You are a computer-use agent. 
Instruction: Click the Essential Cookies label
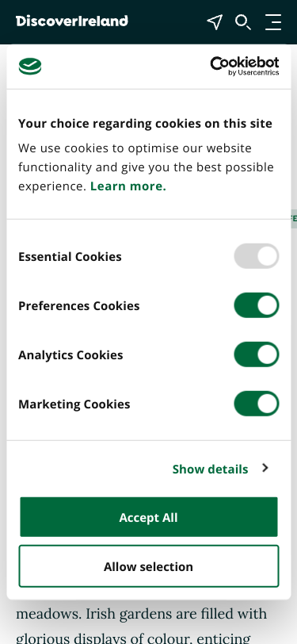(70, 256)
